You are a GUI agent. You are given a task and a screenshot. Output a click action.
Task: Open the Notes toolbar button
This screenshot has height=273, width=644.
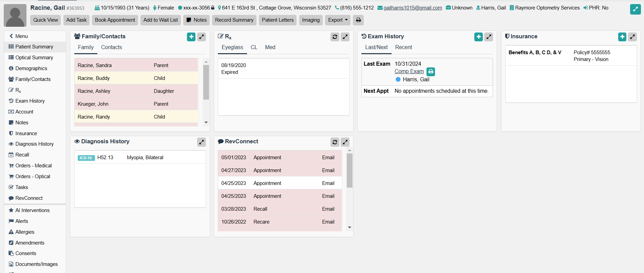tap(196, 20)
